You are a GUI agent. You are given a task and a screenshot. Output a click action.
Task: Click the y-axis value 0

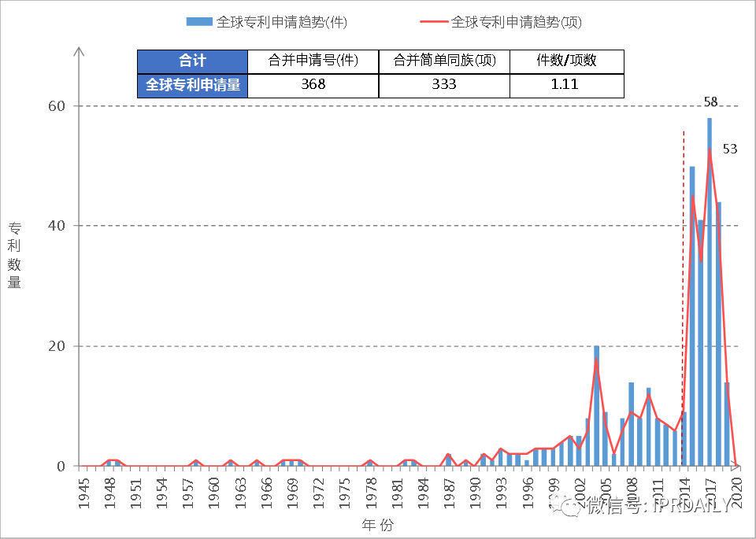point(61,467)
